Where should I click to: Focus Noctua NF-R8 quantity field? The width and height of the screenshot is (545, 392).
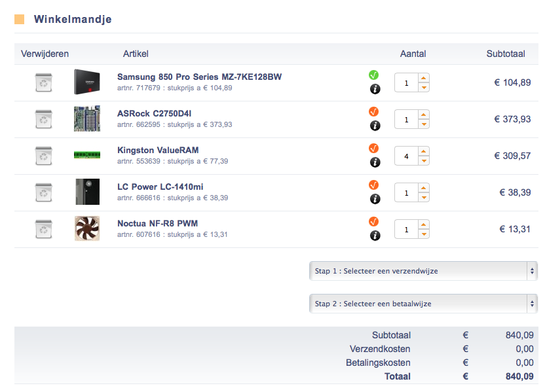[406, 229]
